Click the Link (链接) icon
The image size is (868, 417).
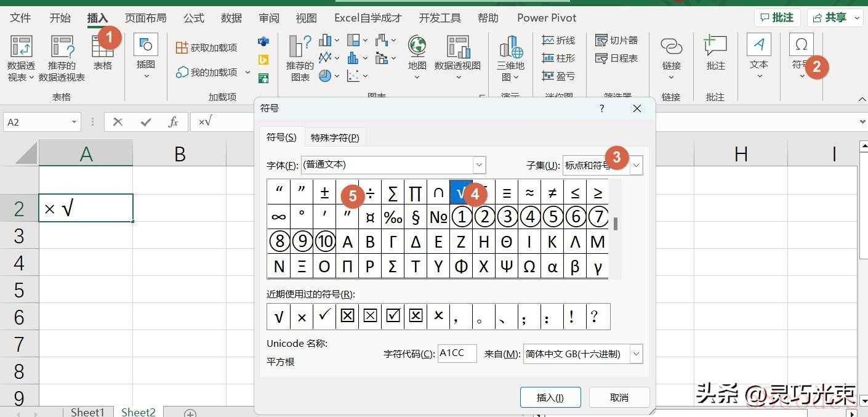point(671,47)
